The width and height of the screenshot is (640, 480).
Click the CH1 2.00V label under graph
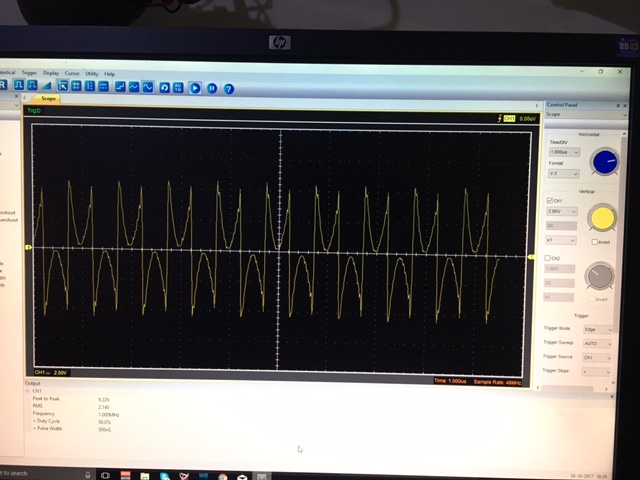pos(51,373)
